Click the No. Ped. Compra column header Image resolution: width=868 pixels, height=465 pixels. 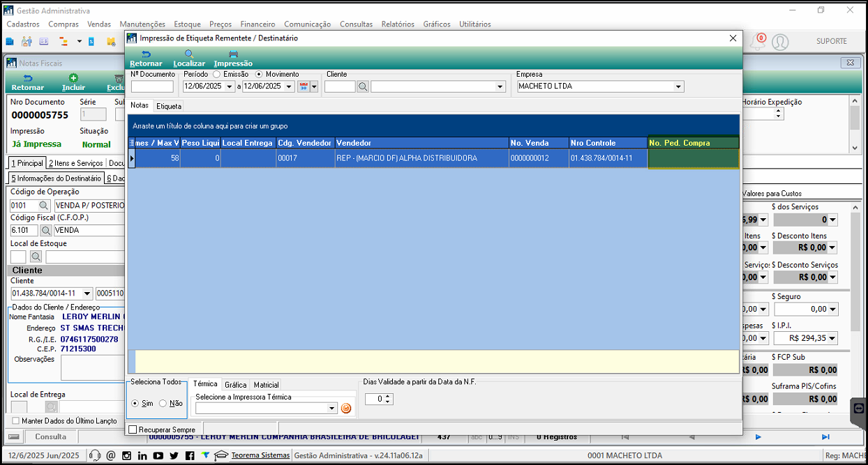[x=694, y=143]
